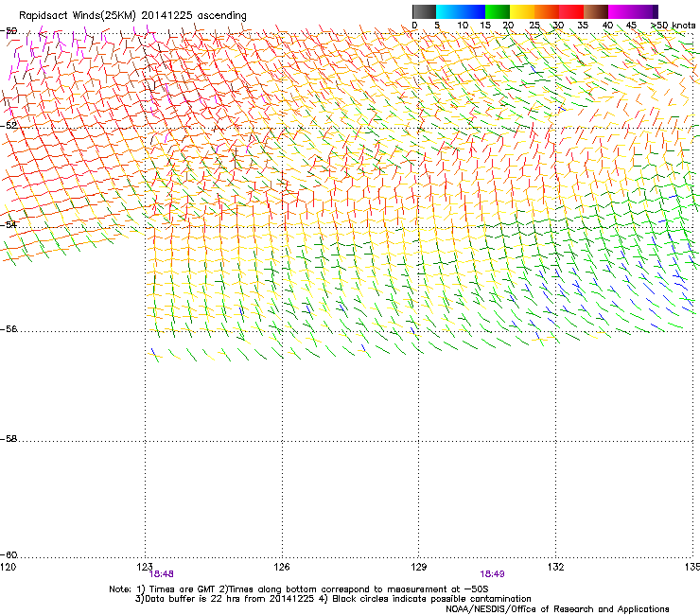Click the purple time label '18:48'

click(x=161, y=574)
